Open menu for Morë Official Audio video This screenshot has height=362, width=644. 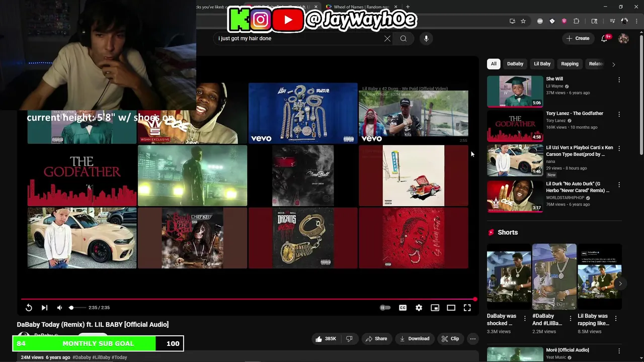(x=619, y=351)
